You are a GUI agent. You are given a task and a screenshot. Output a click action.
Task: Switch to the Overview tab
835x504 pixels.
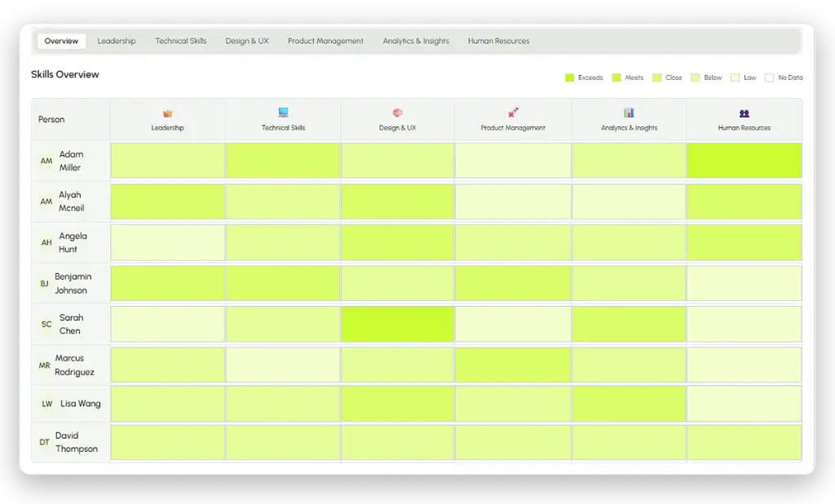(61, 41)
